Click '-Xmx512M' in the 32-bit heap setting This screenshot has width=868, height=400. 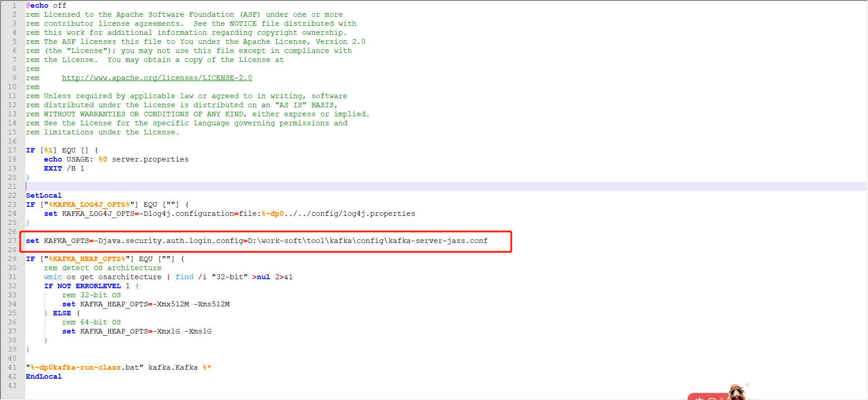[x=171, y=304]
